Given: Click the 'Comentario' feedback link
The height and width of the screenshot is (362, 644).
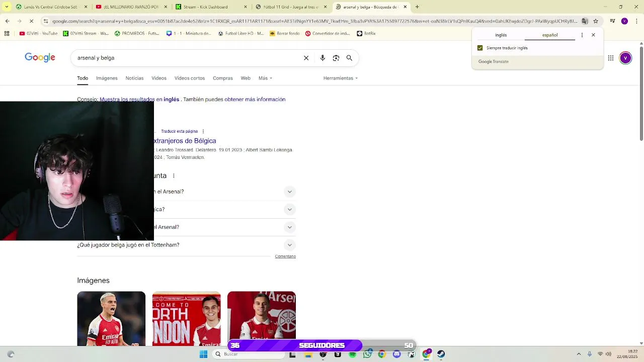Looking at the screenshot, I should (285, 256).
